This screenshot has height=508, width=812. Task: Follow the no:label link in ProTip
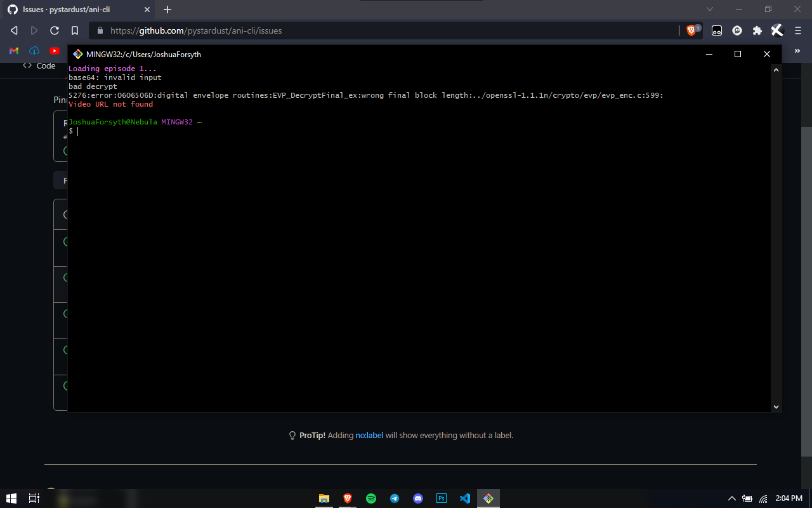click(x=369, y=436)
